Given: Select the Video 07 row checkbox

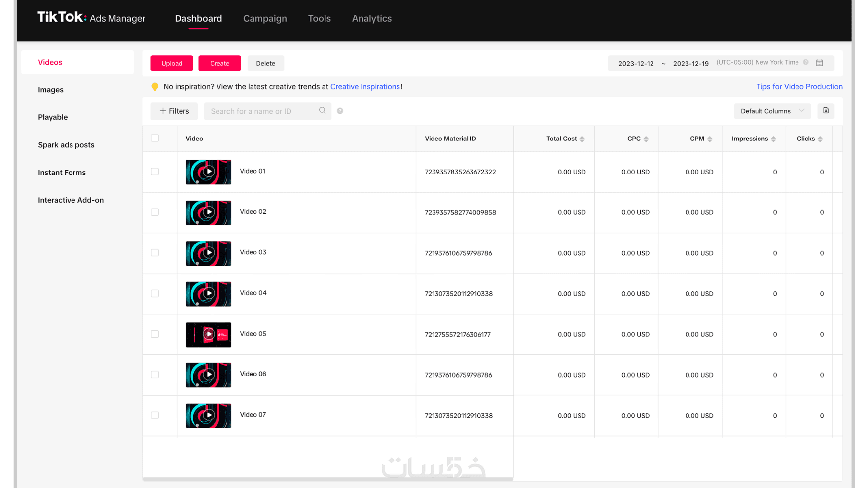Looking at the screenshot, I should pyautogui.click(x=155, y=415).
